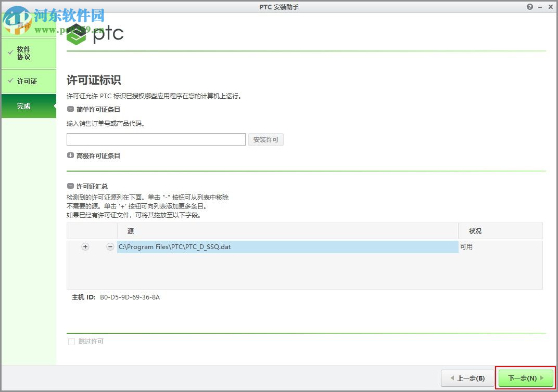Click the minus icon to remove PTC_D_SSQ.dat
This screenshot has height=392, width=558.
pyautogui.click(x=110, y=247)
